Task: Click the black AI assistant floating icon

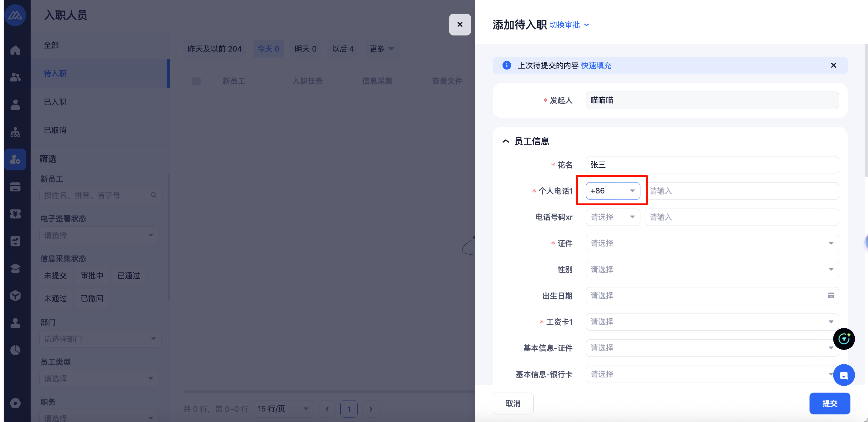Action: (x=843, y=339)
